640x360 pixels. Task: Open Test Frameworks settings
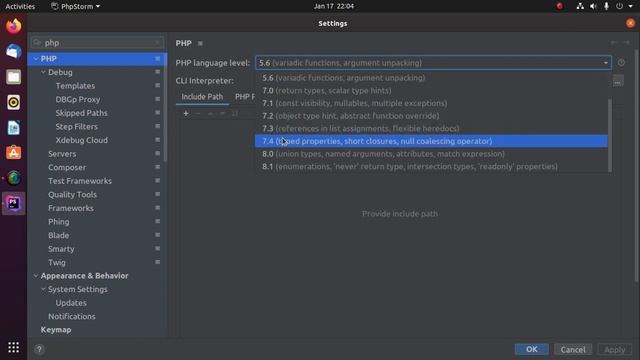(x=80, y=181)
